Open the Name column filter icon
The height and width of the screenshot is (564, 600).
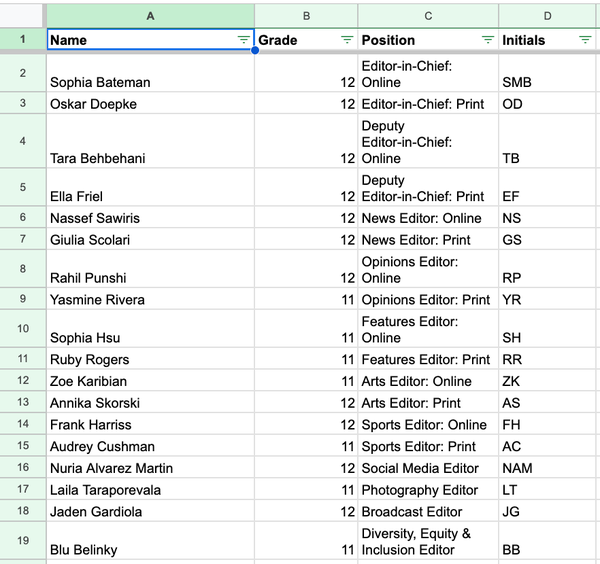(x=244, y=40)
